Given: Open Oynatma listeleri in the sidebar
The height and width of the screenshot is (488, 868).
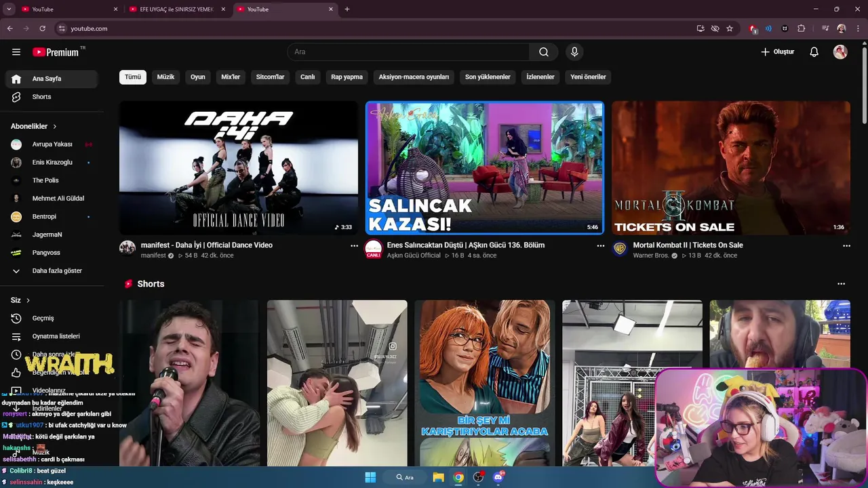Looking at the screenshot, I should (52, 336).
